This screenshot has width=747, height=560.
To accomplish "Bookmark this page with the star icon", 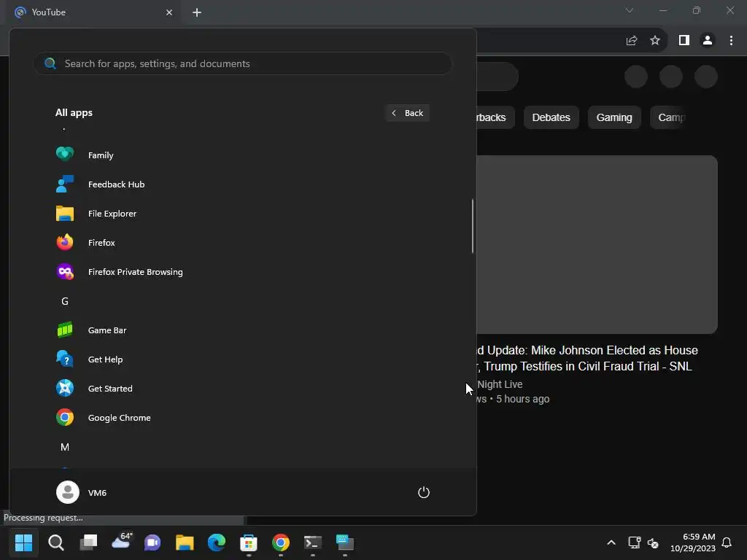I will 655,41.
